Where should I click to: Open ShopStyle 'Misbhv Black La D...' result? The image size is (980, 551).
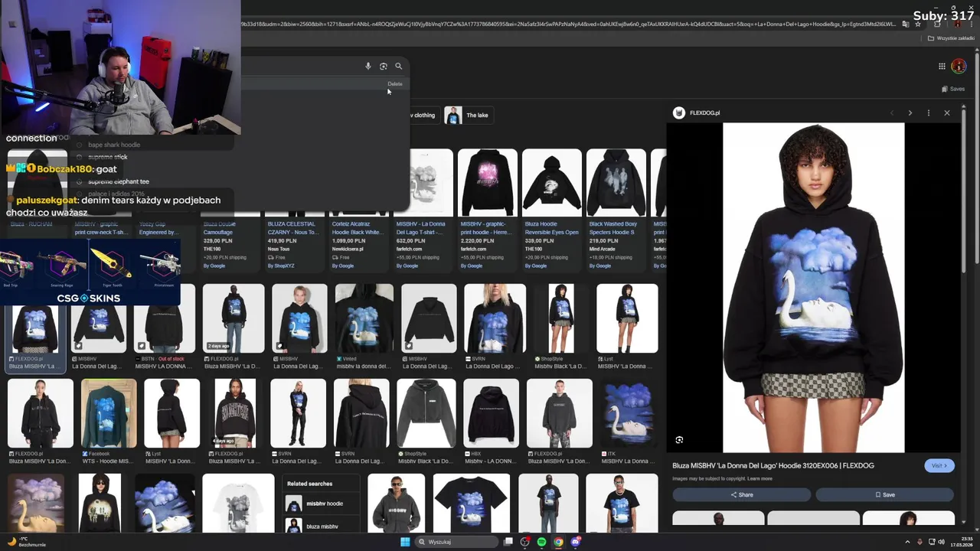[561, 327]
